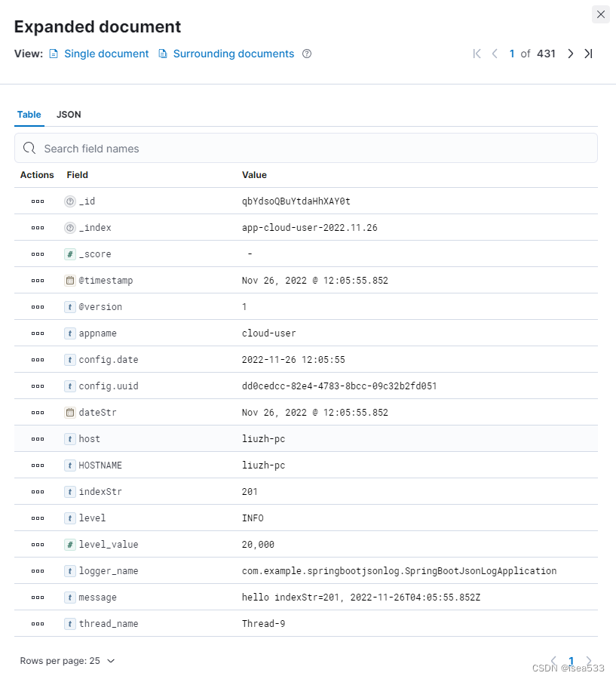Click the unknown type icon beside _index

pos(69,228)
